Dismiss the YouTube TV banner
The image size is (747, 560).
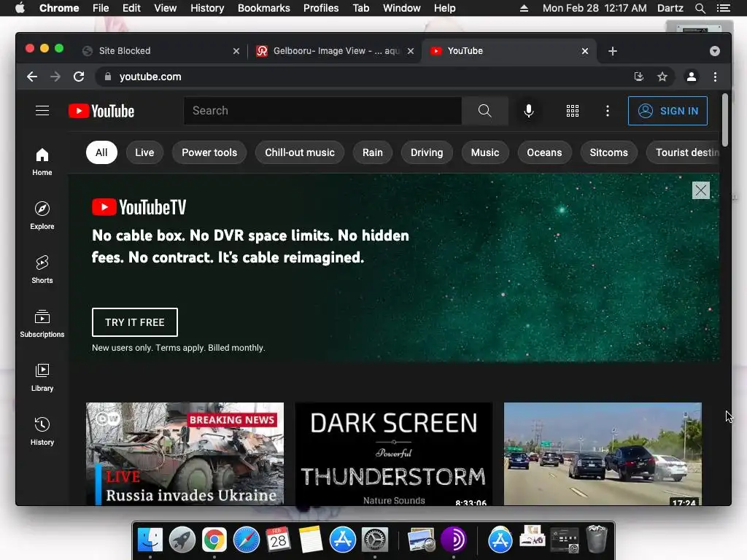click(701, 190)
